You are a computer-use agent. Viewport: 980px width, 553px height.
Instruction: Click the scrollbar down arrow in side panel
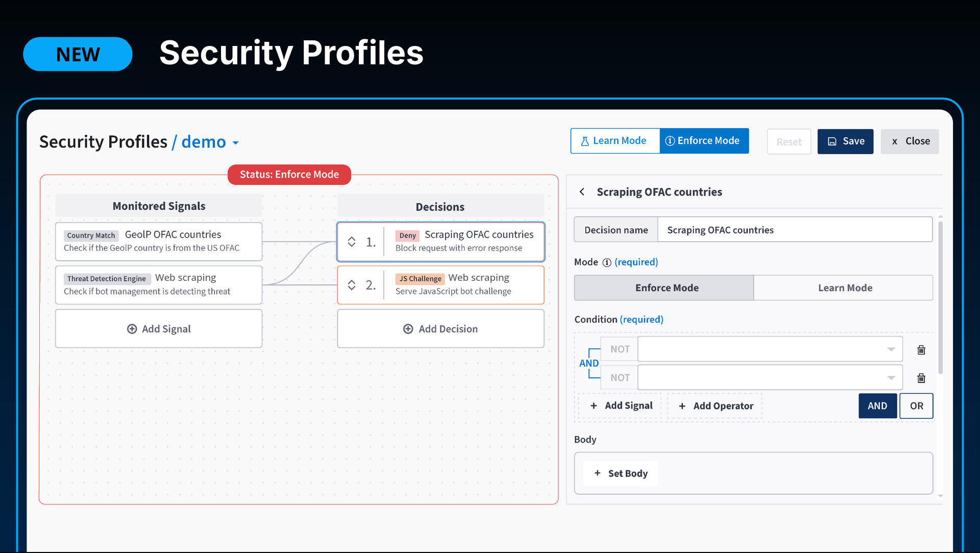click(x=940, y=496)
